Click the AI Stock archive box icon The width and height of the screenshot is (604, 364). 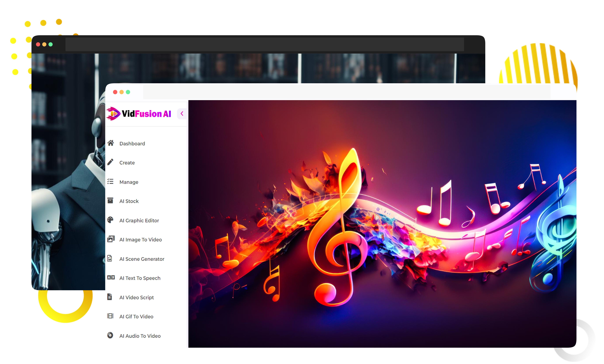point(110,201)
